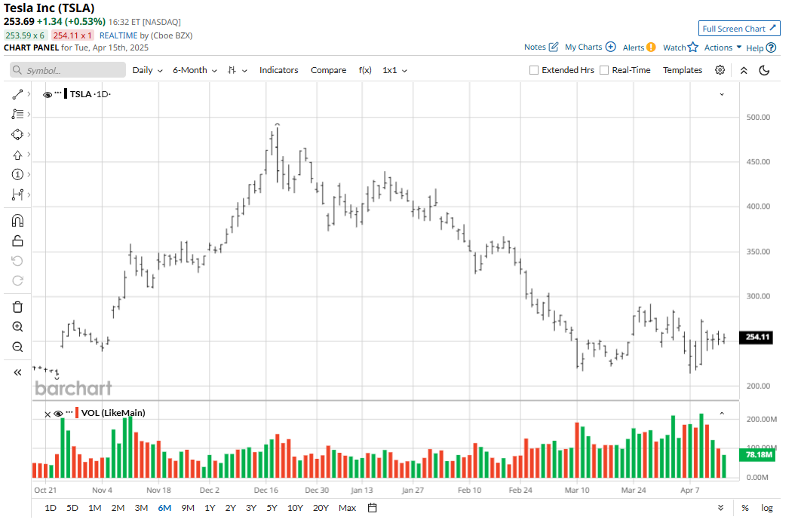Click the My Charts link
This screenshot has width=801, height=532.
tap(583, 47)
